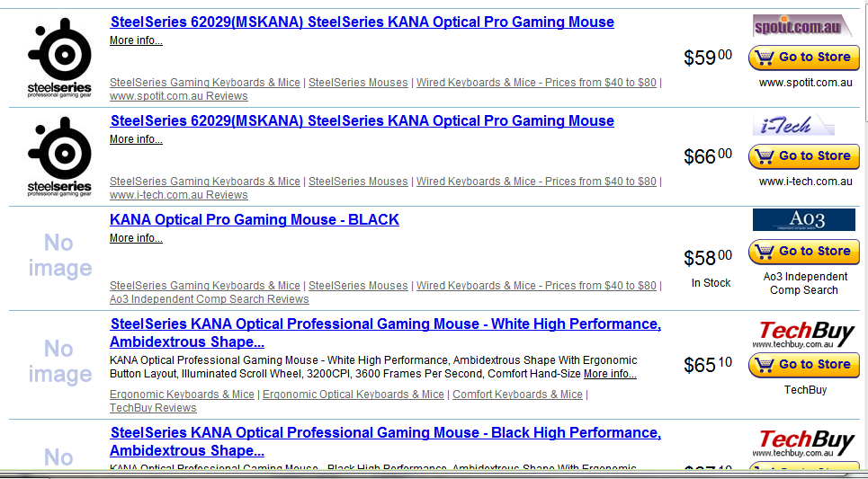Click the spotit.com.au store logo
This screenshot has height=479, width=868.
802,26
